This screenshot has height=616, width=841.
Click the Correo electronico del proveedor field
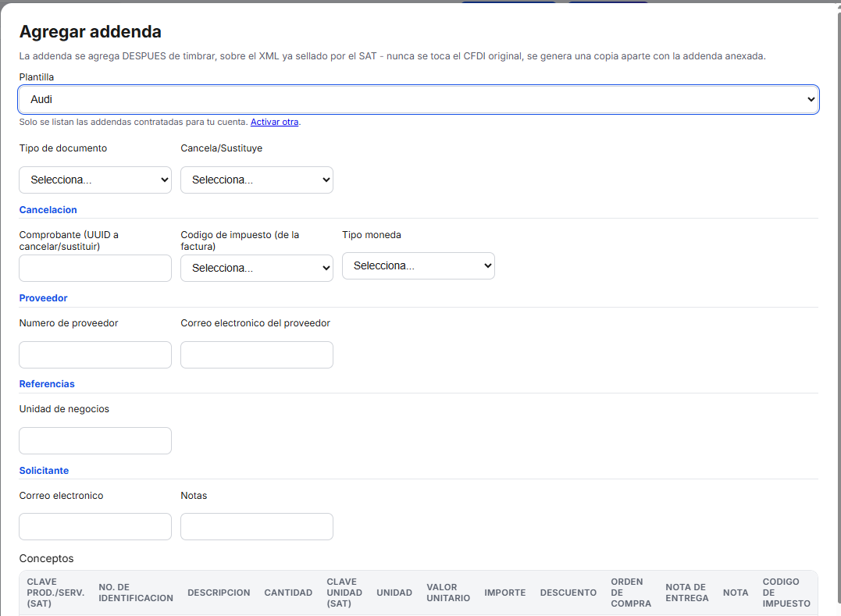pos(256,355)
